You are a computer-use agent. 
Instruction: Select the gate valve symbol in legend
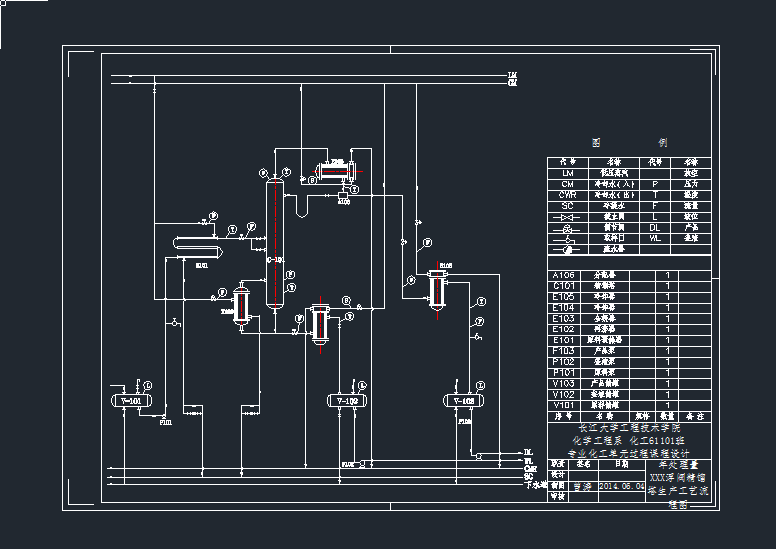(x=568, y=217)
